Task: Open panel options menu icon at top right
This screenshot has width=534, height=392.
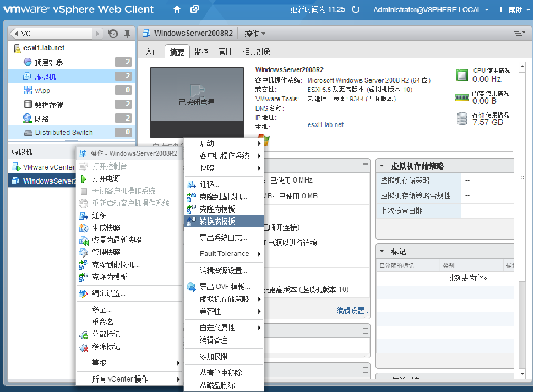Action: [x=520, y=33]
